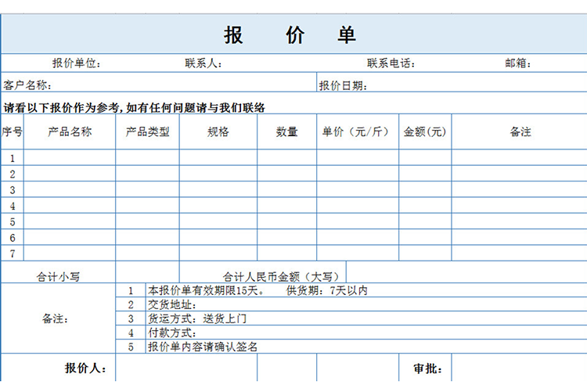
Task: Select the 序号 column header
Action: (12, 132)
